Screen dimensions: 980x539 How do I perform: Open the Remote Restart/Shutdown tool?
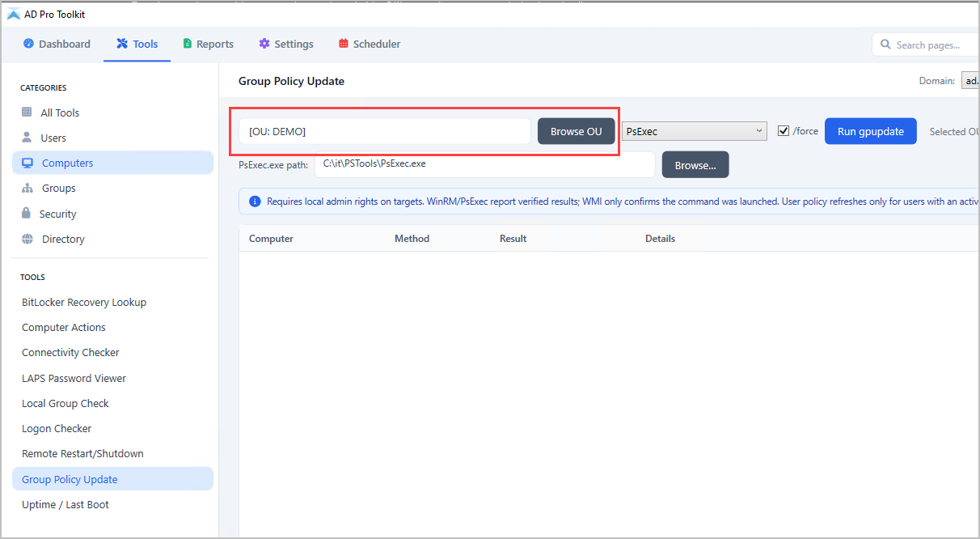click(x=112, y=453)
